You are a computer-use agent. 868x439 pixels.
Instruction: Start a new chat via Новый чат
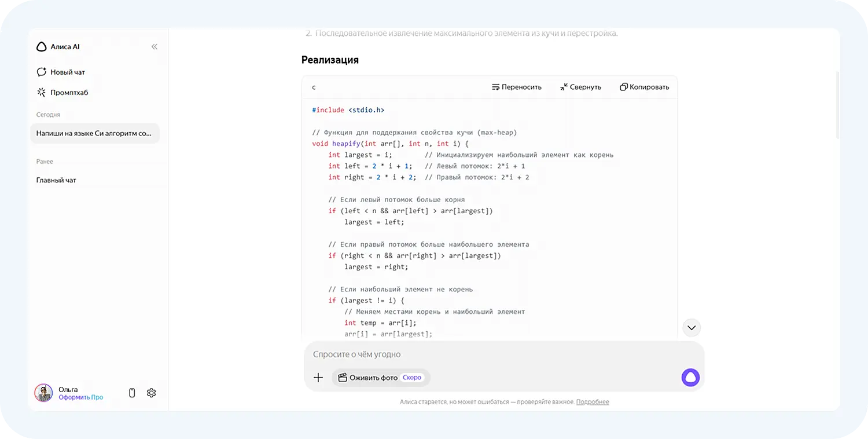pyautogui.click(x=61, y=72)
